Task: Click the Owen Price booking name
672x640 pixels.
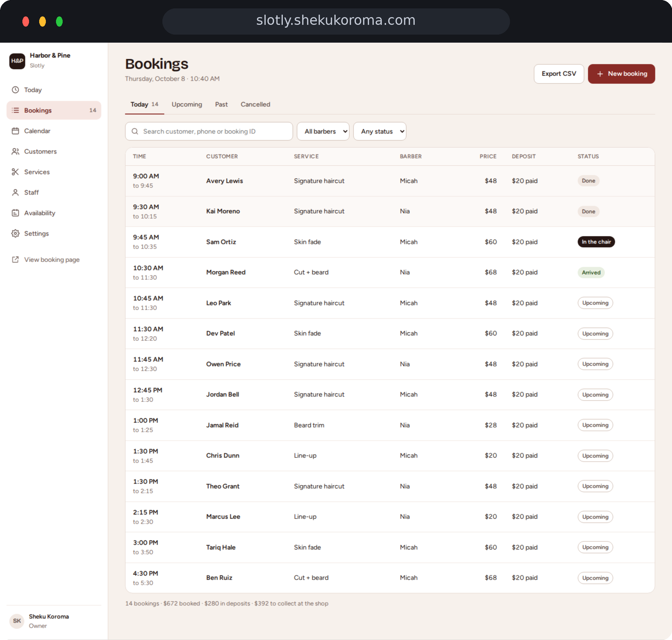Action: point(223,364)
